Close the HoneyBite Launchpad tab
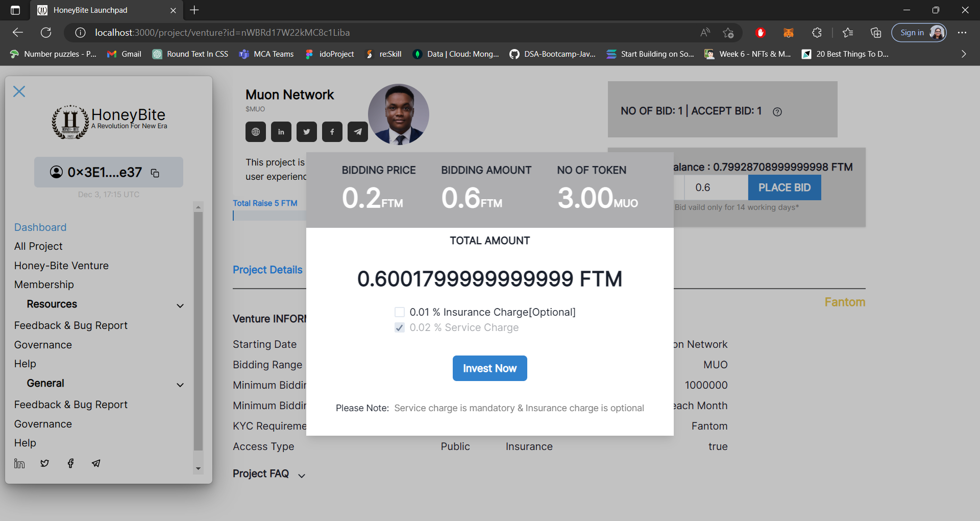This screenshot has height=521, width=980. (173, 10)
